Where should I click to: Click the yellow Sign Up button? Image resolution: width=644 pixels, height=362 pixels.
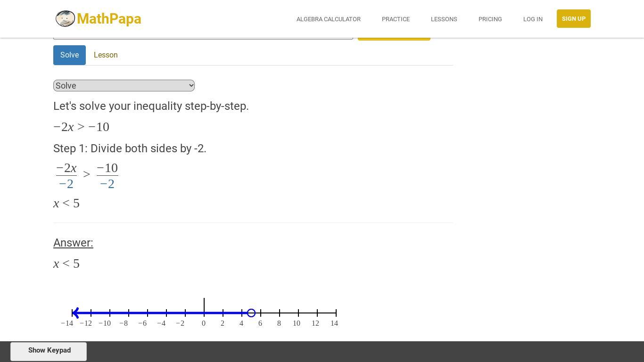573,19
